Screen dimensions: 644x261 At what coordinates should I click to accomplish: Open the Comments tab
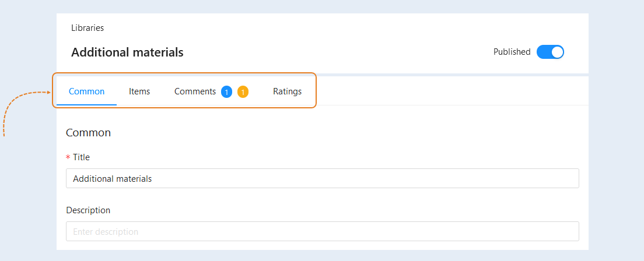[x=195, y=91]
